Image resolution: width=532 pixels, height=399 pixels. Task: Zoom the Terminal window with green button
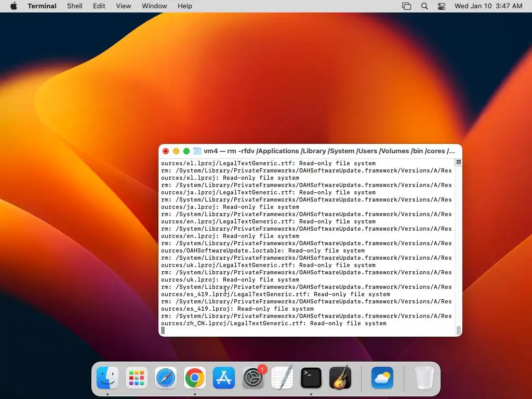click(187, 151)
